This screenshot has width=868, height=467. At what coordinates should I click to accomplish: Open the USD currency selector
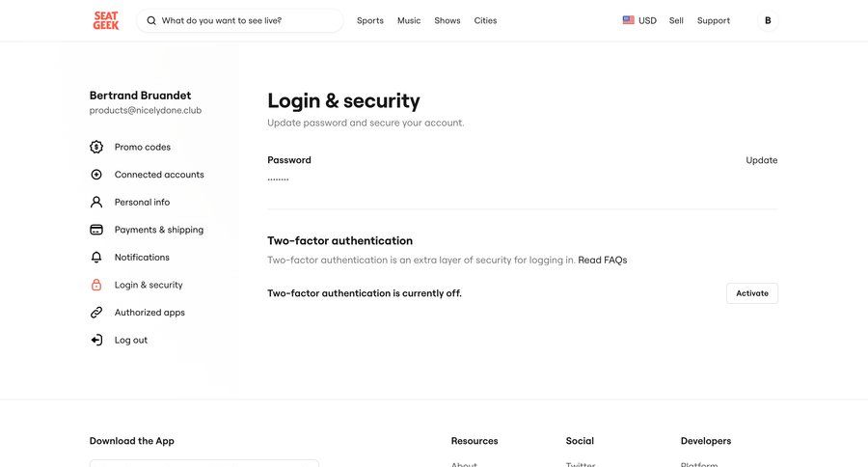click(639, 20)
